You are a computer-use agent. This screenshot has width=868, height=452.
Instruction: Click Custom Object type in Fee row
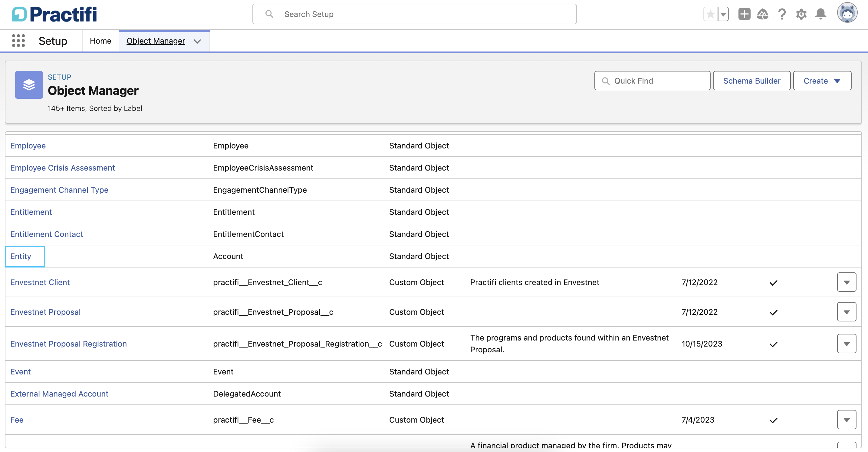[416, 420]
